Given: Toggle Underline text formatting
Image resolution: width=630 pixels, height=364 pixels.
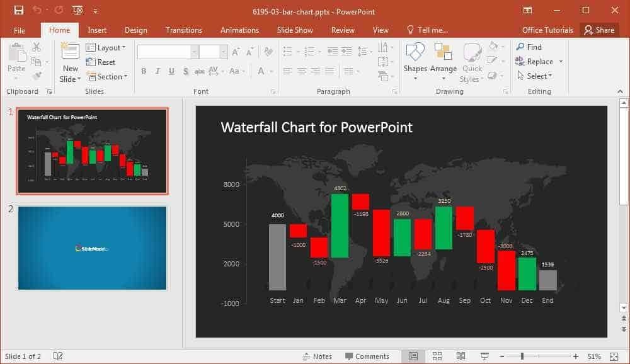Looking at the screenshot, I should [171, 71].
